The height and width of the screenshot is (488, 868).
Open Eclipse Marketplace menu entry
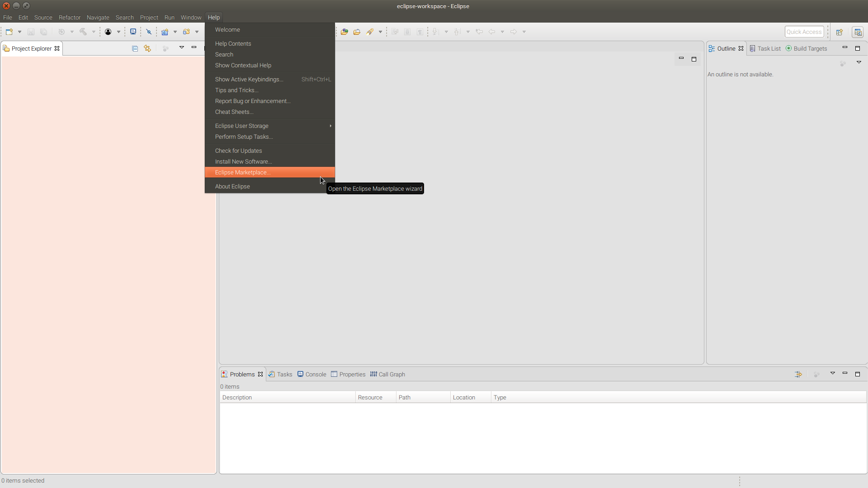[270, 172]
